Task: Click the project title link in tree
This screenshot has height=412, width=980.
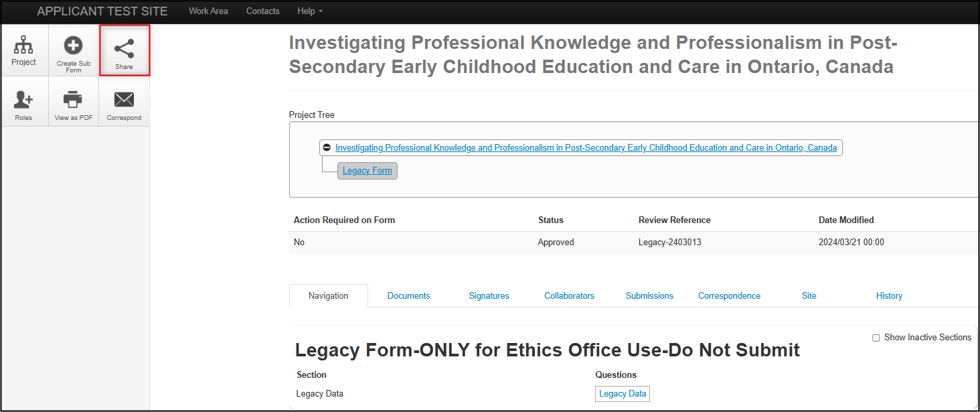Action: coord(586,148)
